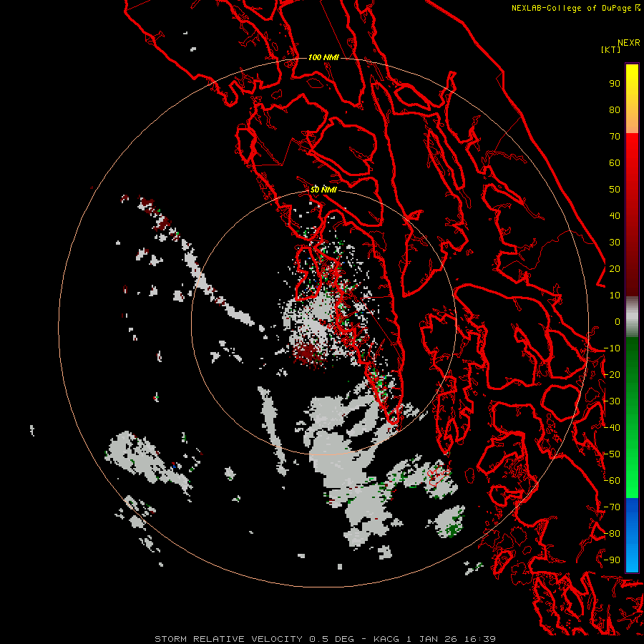Screen dimensions: 644x644
Task: Click the '16:39' timestamp in the bottom caption
Action: click(x=479, y=639)
